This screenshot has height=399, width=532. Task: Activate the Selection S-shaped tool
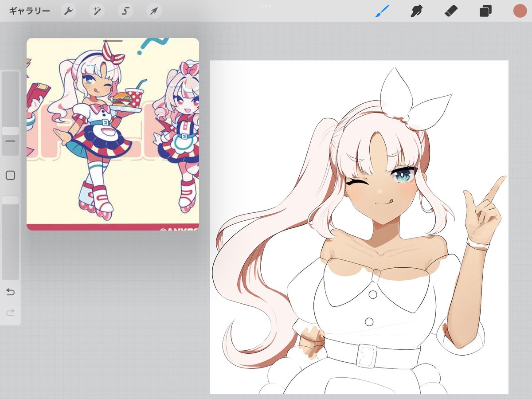point(125,11)
